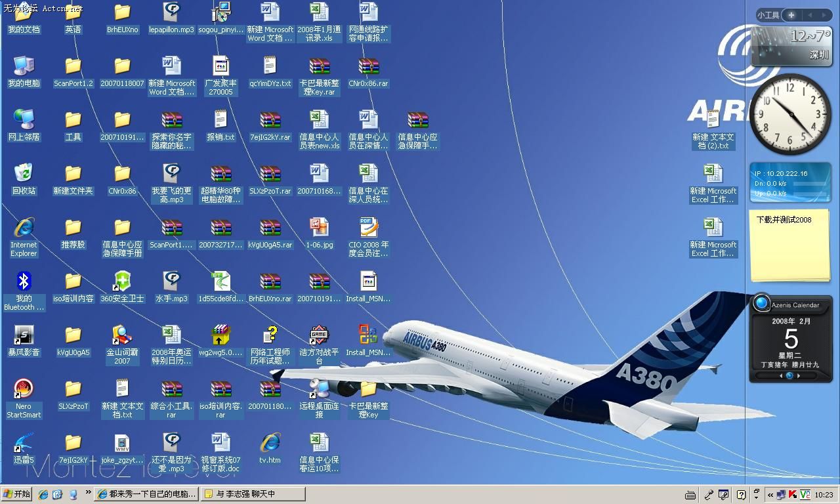840x504 pixels.
Task: Click the taskbar clock 10:23
Action: [824, 495]
